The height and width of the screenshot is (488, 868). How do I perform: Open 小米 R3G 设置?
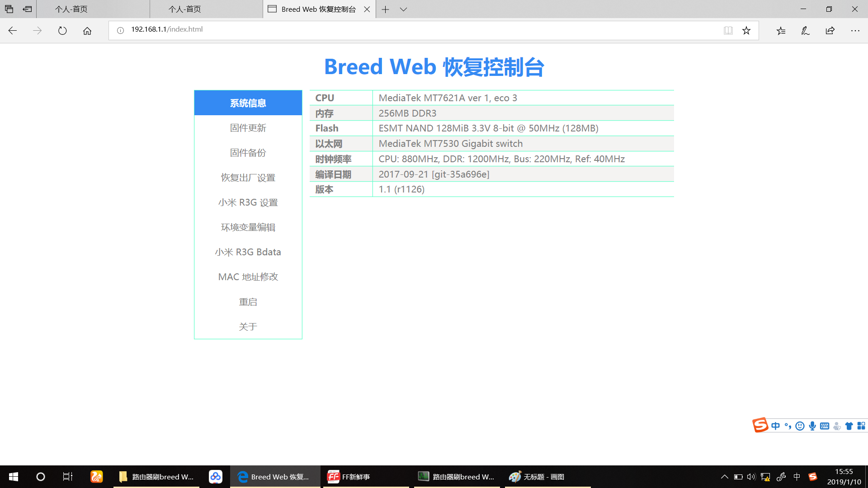(x=248, y=202)
